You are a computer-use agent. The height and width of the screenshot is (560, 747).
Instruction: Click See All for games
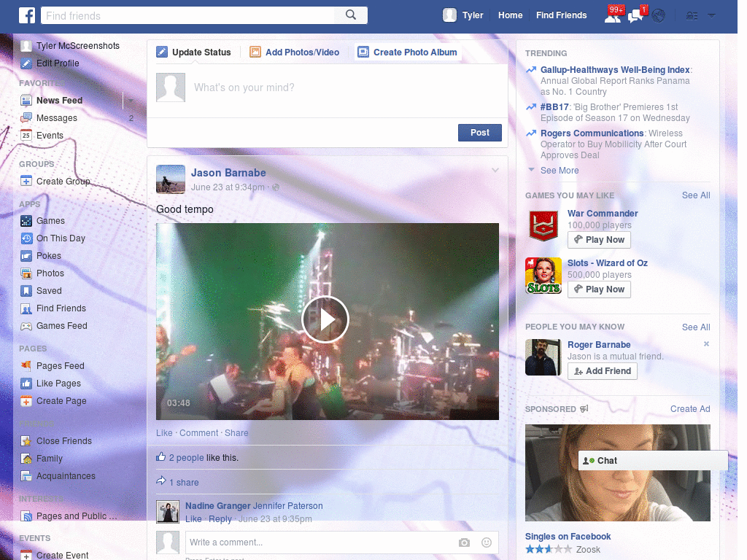pos(695,195)
